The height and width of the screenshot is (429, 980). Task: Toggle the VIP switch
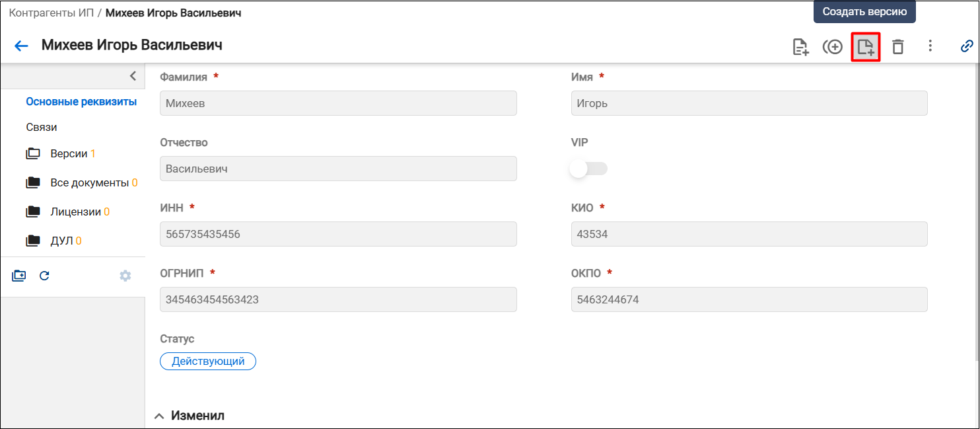point(588,169)
